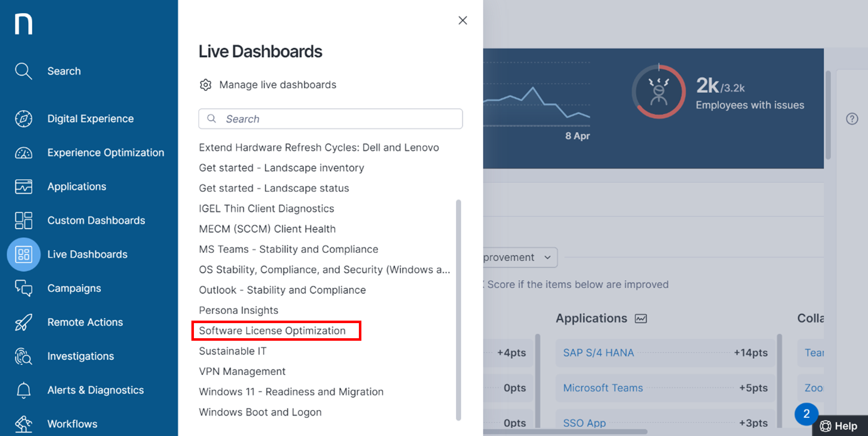Open the Applications sidebar icon
The image size is (868, 436).
pos(24,187)
